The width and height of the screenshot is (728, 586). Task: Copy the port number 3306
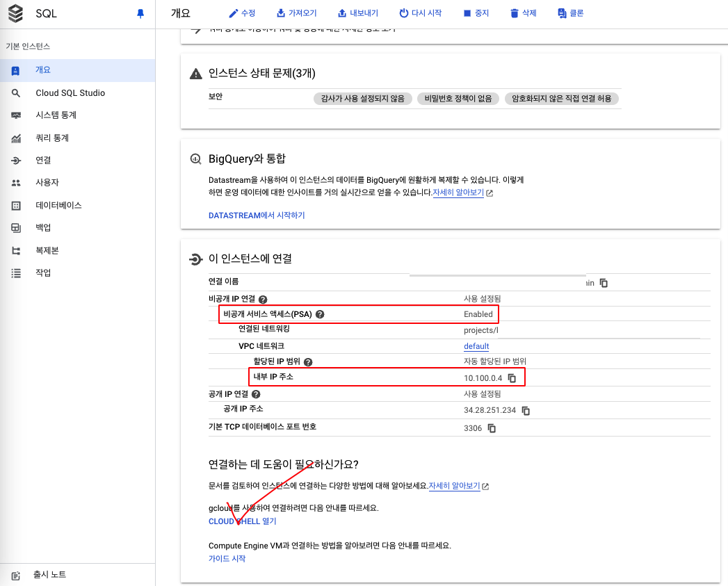[x=492, y=428]
